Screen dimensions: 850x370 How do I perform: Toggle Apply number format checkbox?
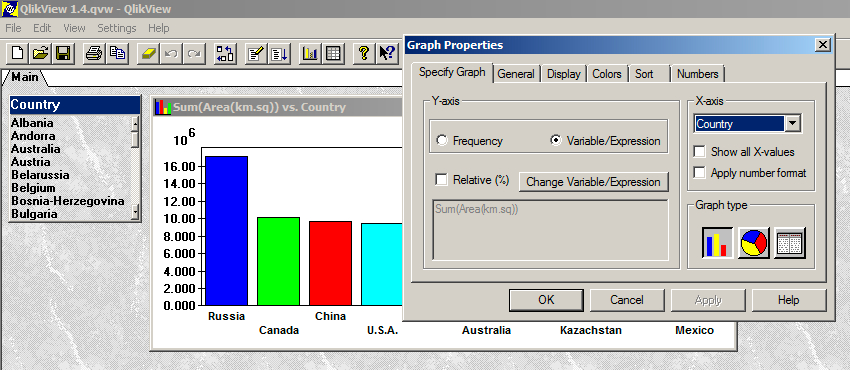point(700,173)
